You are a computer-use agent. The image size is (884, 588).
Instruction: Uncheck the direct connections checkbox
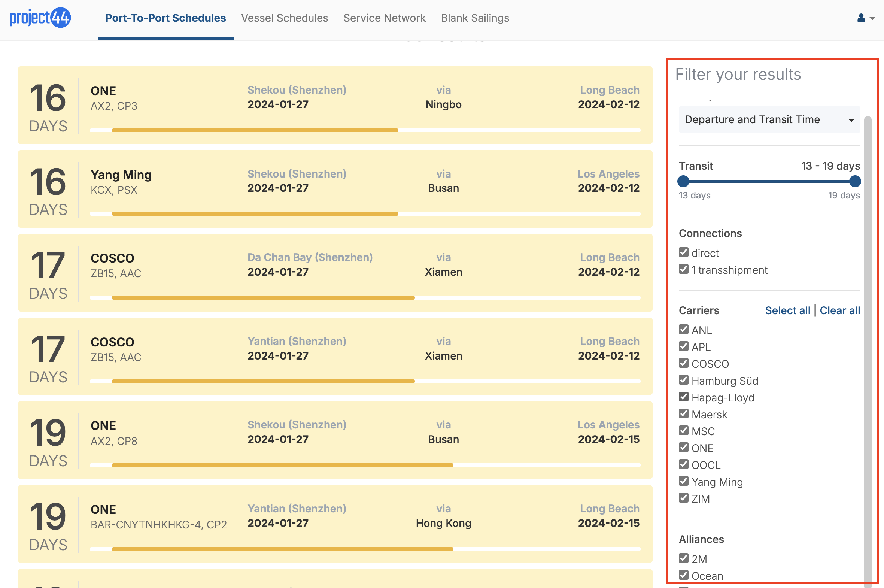point(683,252)
